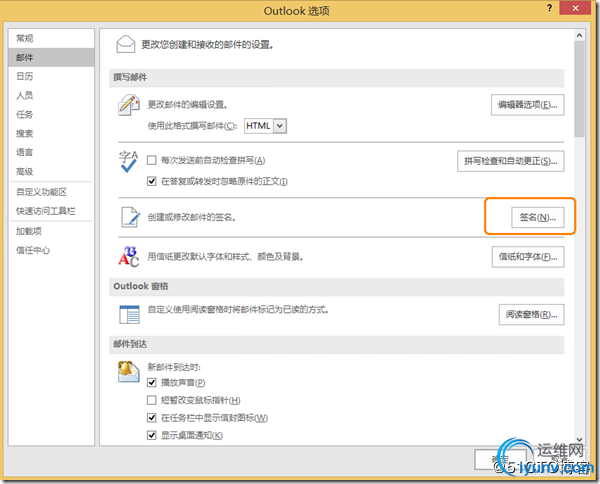Click the envelope icon beside the mail settings header
The width and height of the screenshot is (600, 484).
(126, 44)
